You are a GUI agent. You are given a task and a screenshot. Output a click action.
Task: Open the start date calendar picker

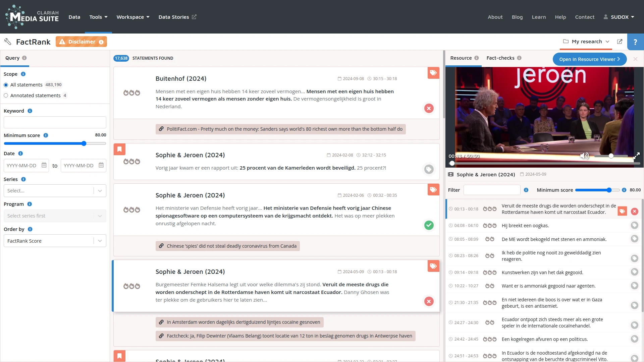click(x=44, y=165)
